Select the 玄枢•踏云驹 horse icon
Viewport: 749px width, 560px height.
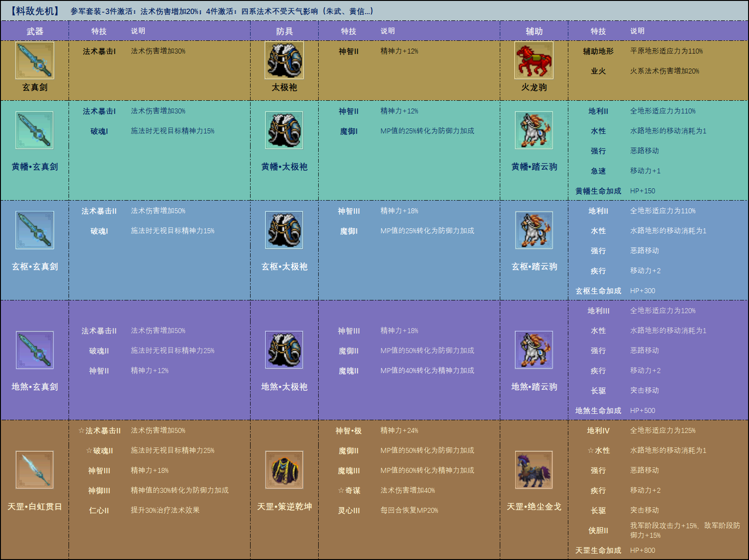(534, 230)
